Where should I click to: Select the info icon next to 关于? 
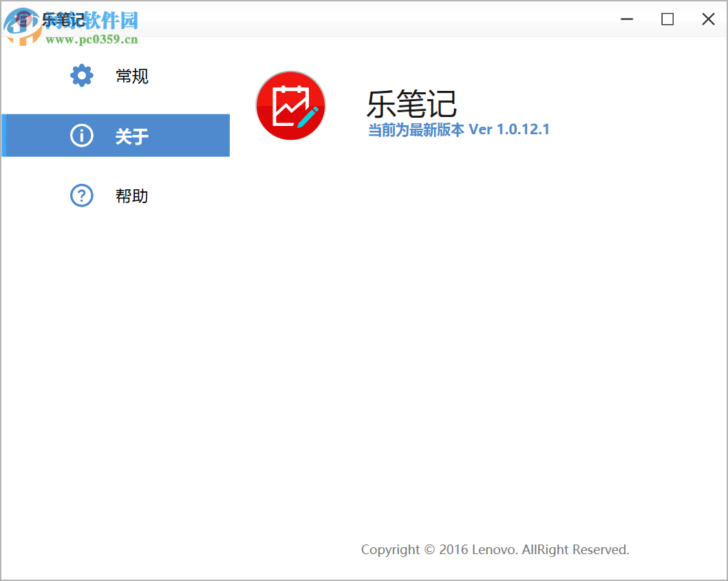tap(81, 136)
